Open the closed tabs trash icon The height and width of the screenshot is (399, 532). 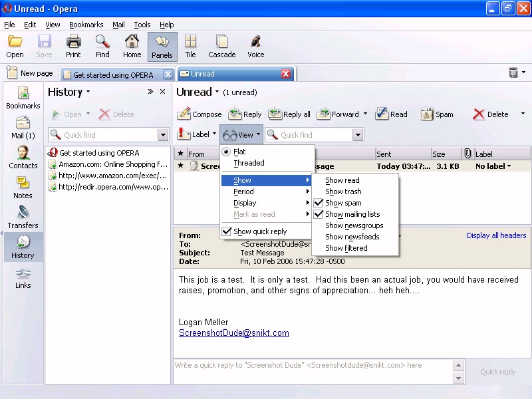[x=513, y=72]
